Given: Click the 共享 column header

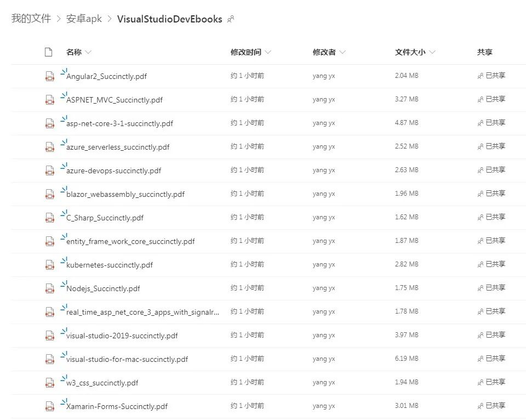Looking at the screenshot, I should tap(485, 52).
